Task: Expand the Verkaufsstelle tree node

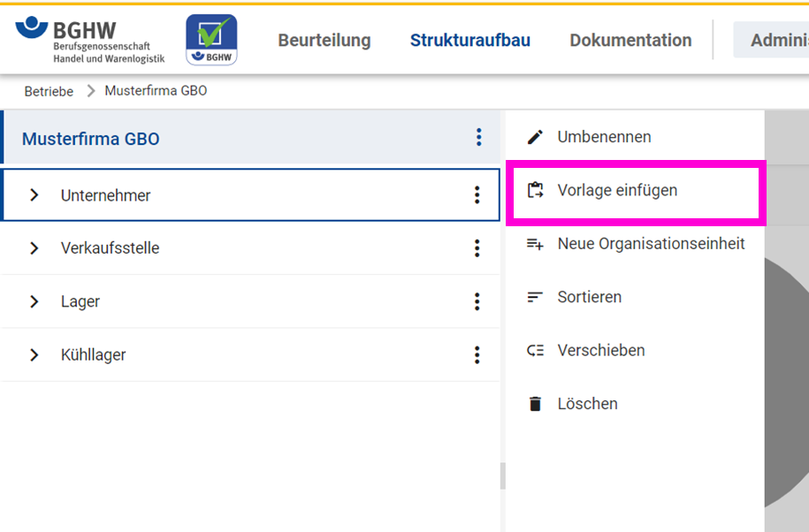Action: (34, 248)
